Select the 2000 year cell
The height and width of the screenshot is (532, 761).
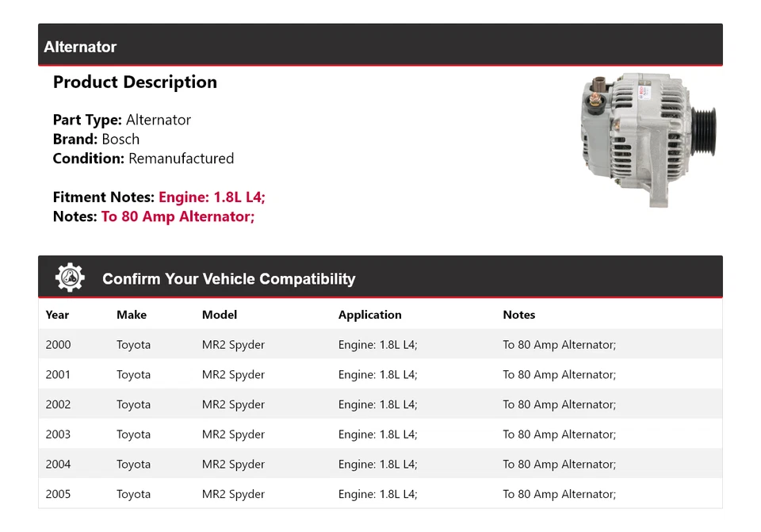pyautogui.click(x=58, y=345)
